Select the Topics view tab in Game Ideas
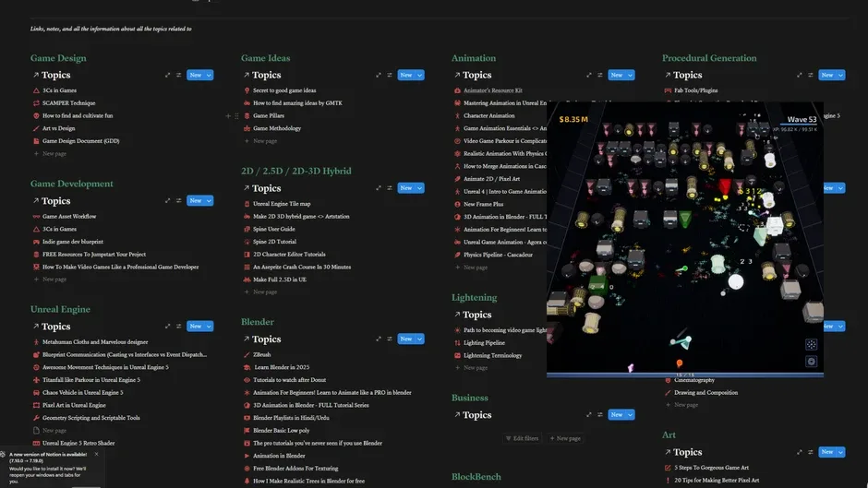Image resolution: width=868 pixels, height=488 pixels. coord(262,75)
